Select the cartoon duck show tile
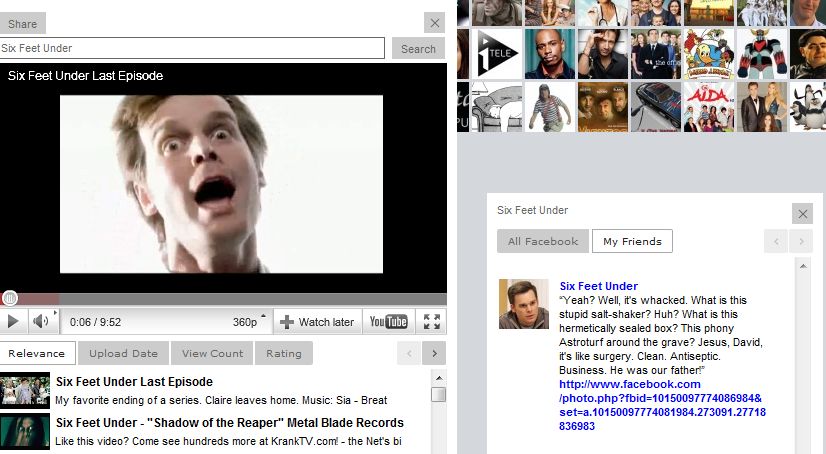 (x=709, y=54)
